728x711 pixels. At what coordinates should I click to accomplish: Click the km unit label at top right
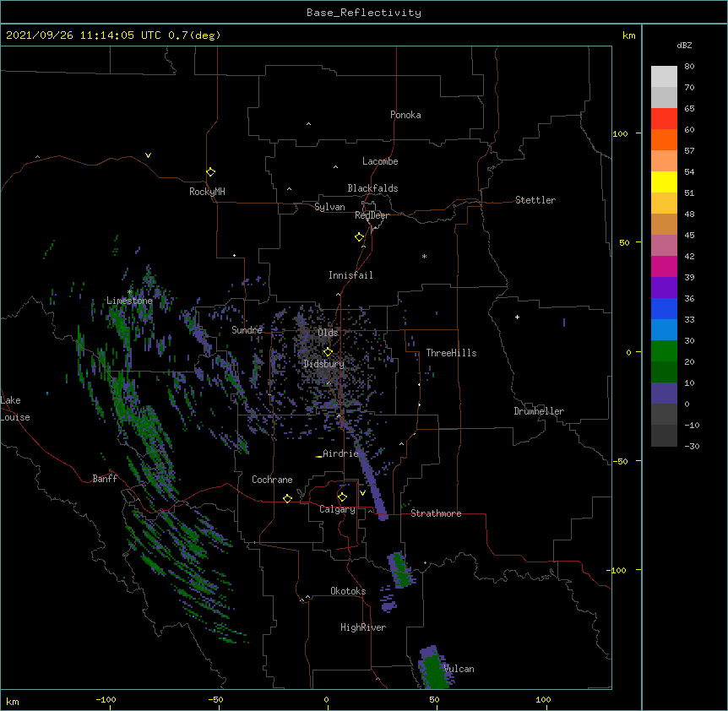click(628, 35)
